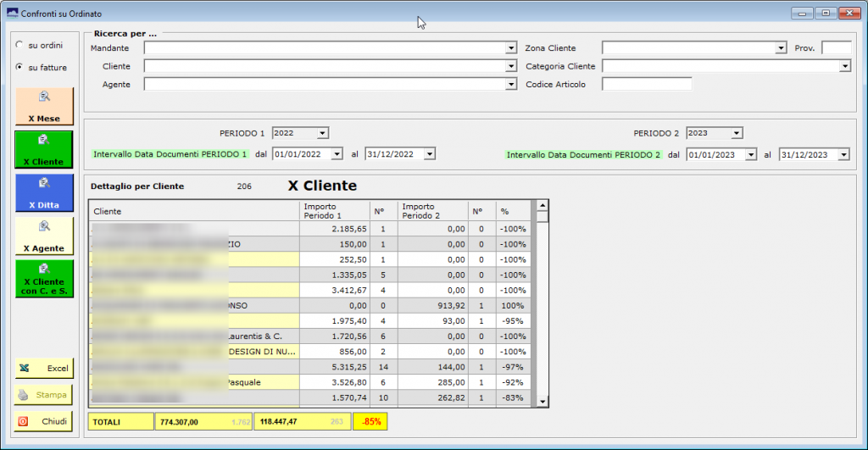
Task: Click the row ending in 'Laurentis & C.'
Action: click(309, 336)
